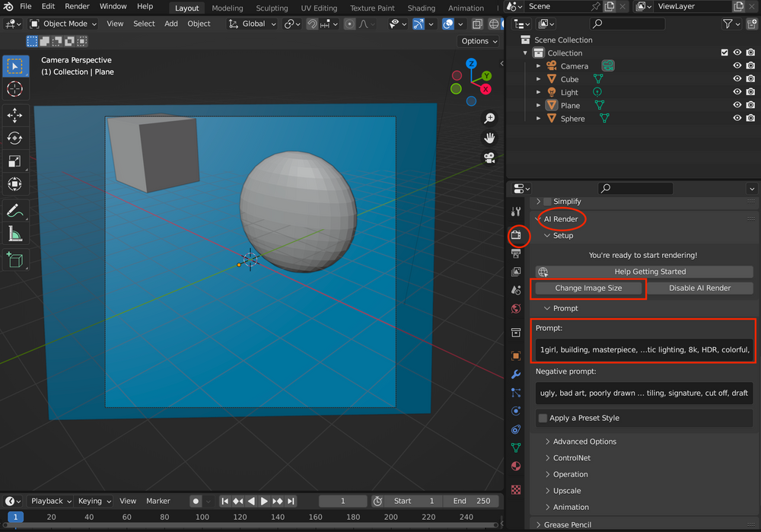761x532 pixels.
Task: Click the Disable AI Render button
Action: [x=699, y=288]
